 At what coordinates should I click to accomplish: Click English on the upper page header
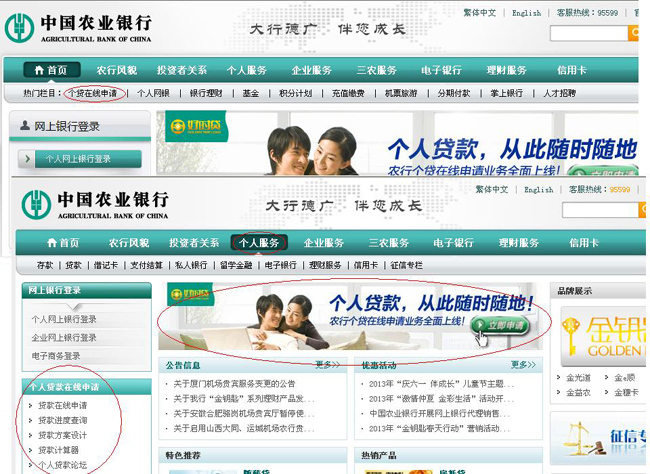(526, 13)
